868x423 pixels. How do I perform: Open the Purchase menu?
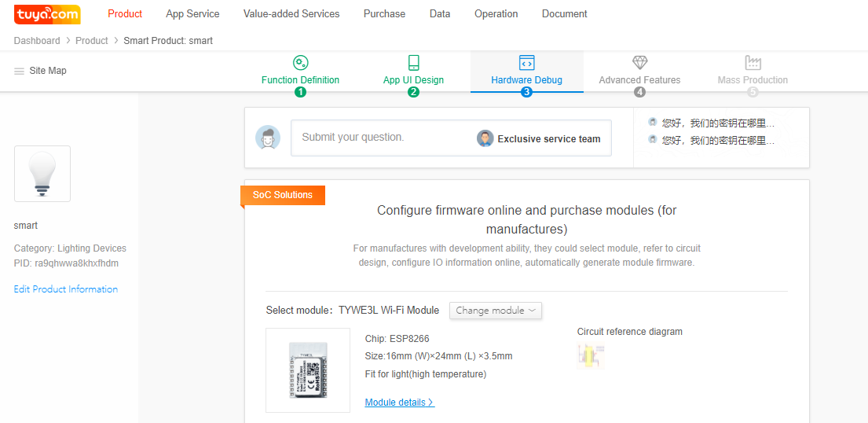[x=385, y=14]
